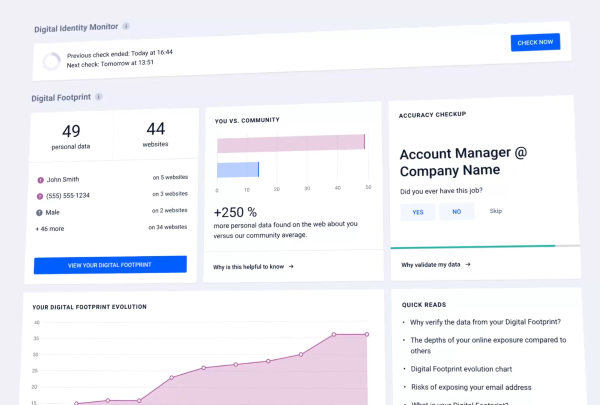The height and width of the screenshot is (405, 600).
Task: Open 'Digital Footprint evolution chart' article
Action: [x=461, y=369]
